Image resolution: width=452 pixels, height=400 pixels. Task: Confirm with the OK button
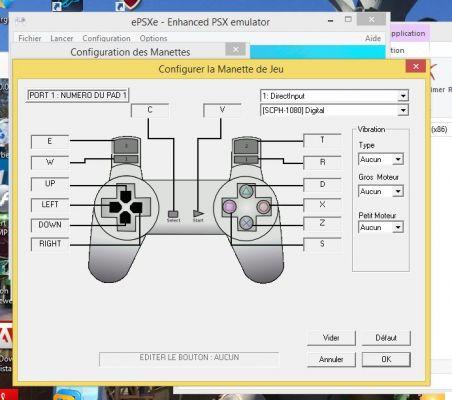pos(386,359)
